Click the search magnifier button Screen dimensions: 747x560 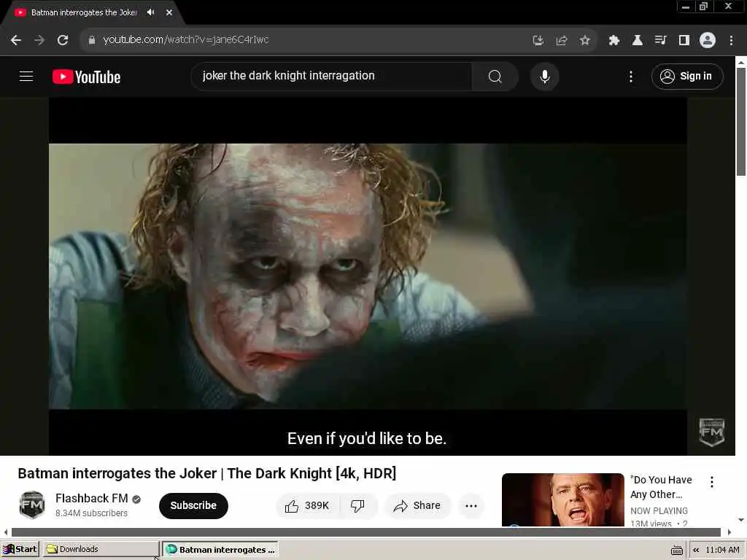pyautogui.click(x=495, y=76)
